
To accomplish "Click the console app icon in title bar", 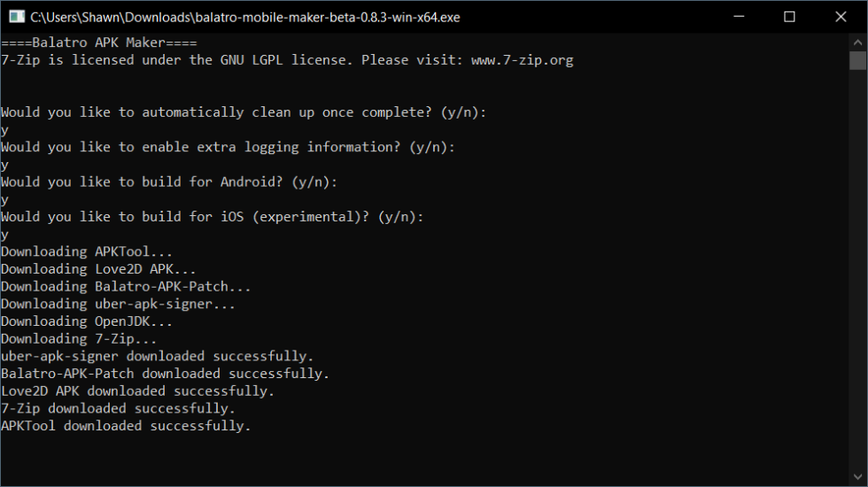I will (15, 17).
